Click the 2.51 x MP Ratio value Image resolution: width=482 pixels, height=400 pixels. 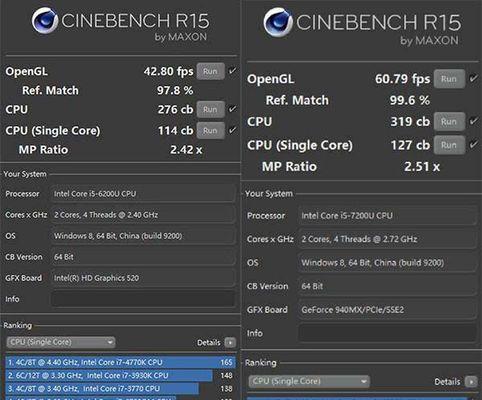[x=422, y=166]
